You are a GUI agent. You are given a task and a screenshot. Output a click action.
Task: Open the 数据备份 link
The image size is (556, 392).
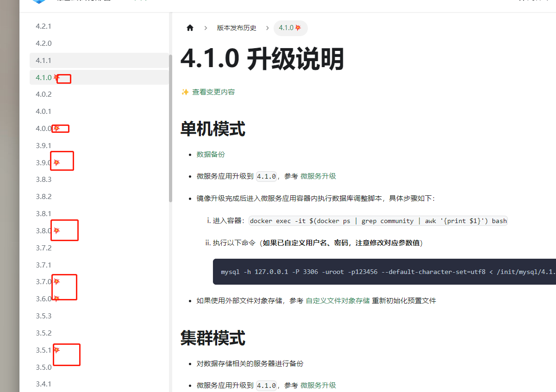pyautogui.click(x=211, y=154)
